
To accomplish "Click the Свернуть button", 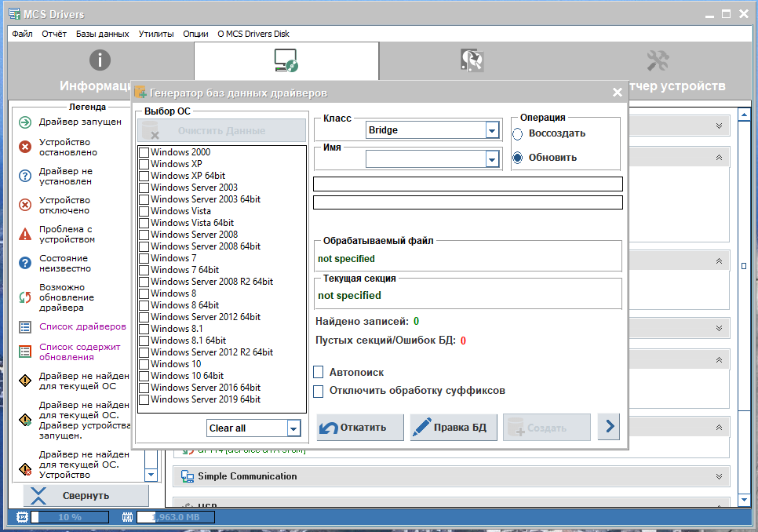I will tap(86, 496).
